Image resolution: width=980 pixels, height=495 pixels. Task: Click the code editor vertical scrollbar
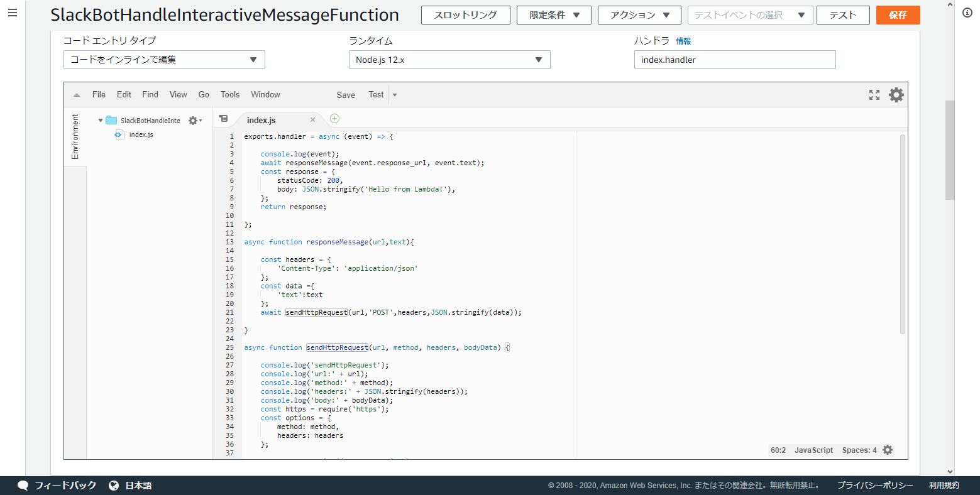pyautogui.click(x=903, y=234)
